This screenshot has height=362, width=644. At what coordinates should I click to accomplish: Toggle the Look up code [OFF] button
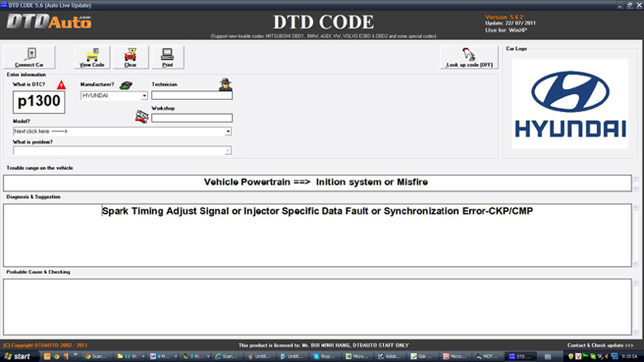point(469,58)
